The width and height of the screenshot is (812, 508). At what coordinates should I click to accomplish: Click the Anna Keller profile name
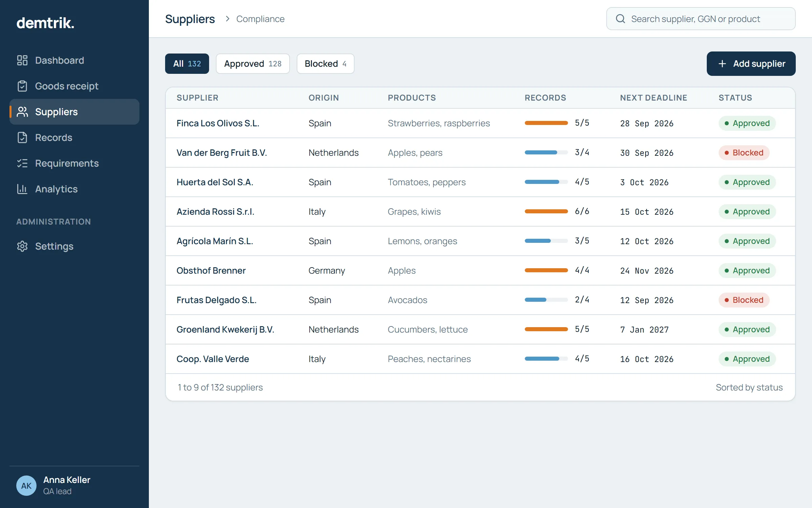pos(67,480)
